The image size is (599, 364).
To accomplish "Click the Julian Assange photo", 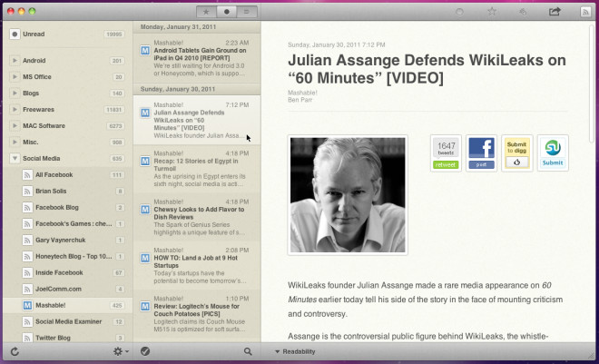I will [x=348, y=195].
